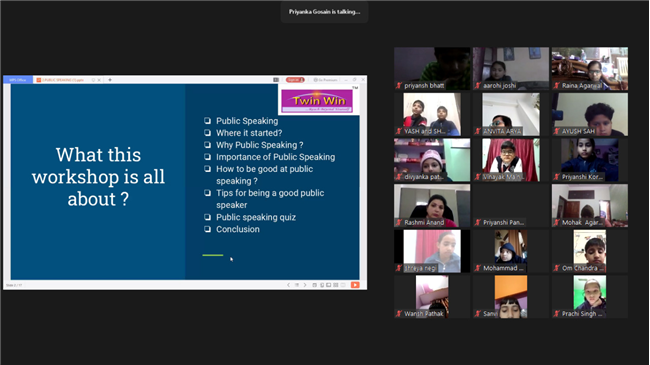Select Mohammad ... video tile

pyautogui.click(x=511, y=251)
